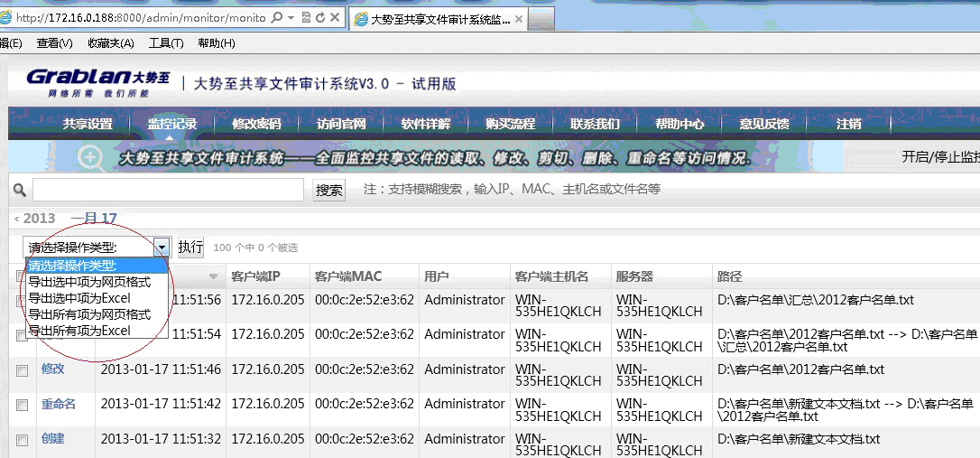Click the stop loading X icon in address bar

(x=335, y=18)
